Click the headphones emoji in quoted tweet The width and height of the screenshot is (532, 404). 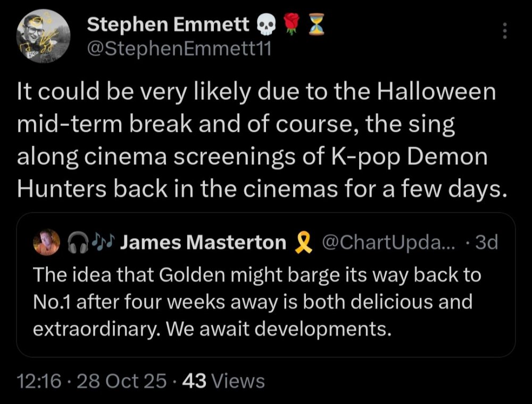75,242
